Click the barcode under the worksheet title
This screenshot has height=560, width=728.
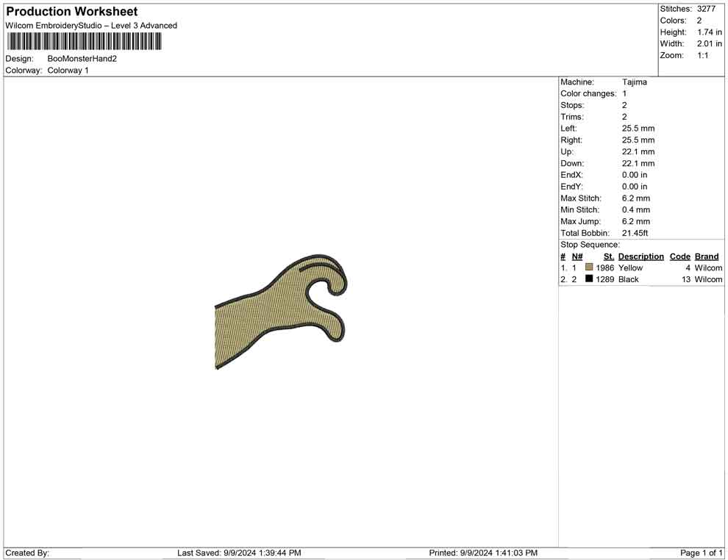[x=84, y=42]
